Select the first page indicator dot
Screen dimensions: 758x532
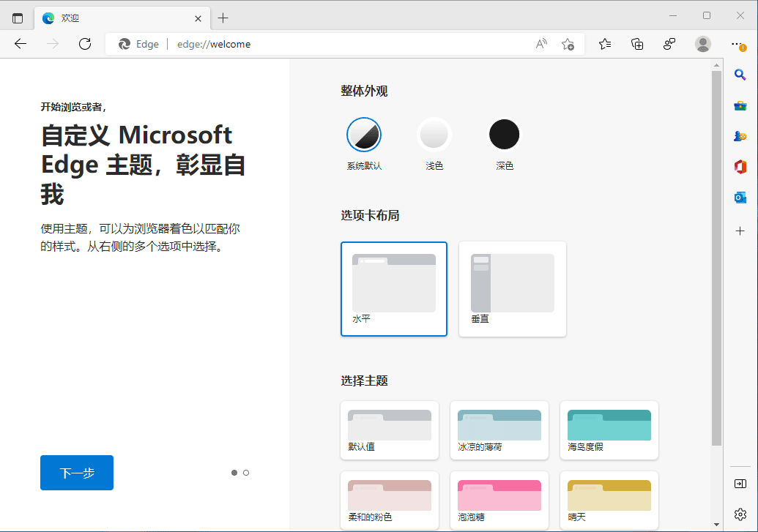pos(234,473)
